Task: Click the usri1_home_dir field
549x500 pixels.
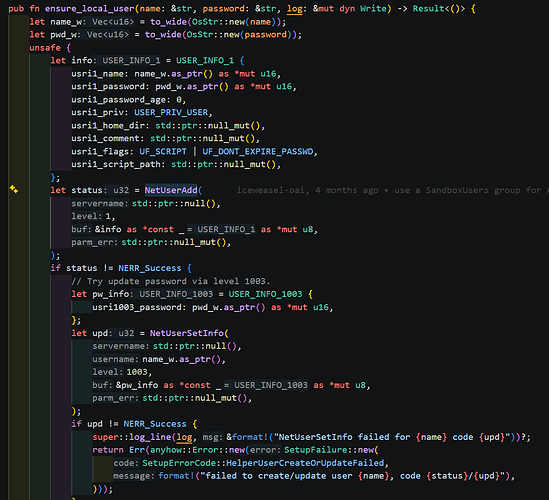Action: coord(108,126)
